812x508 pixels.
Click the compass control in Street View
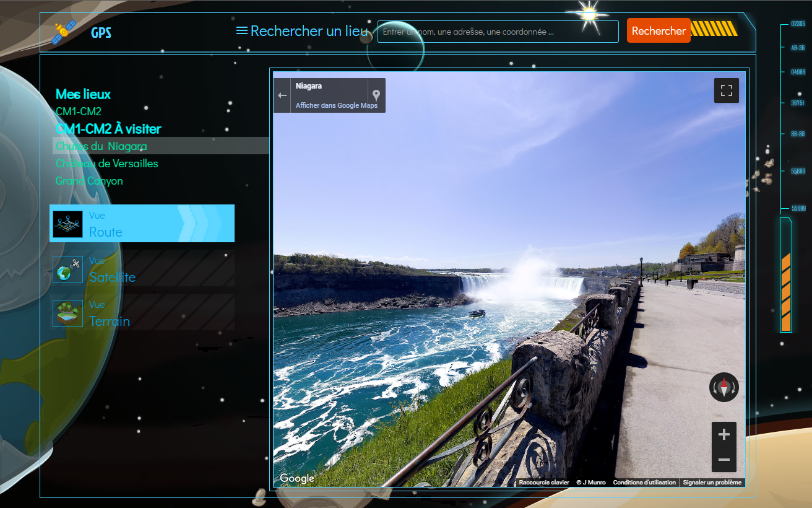(x=723, y=388)
